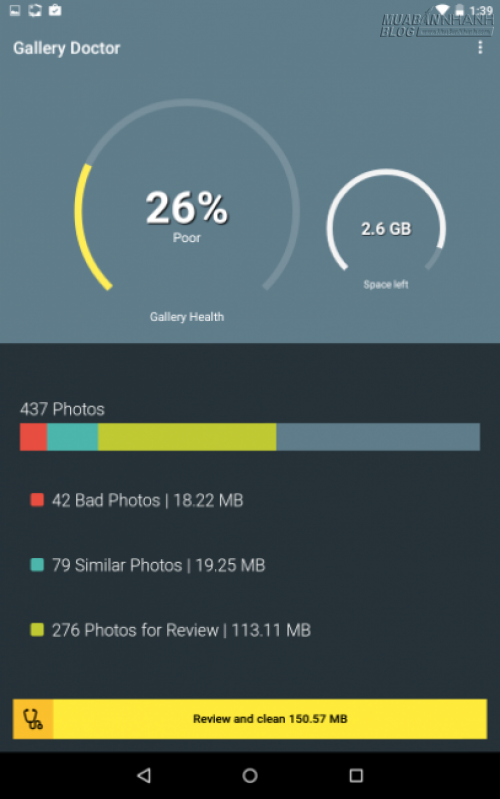The width and height of the screenshot is (500, 799).
Task: Tap the Gallery Doctor title
Action: [67, 48]
